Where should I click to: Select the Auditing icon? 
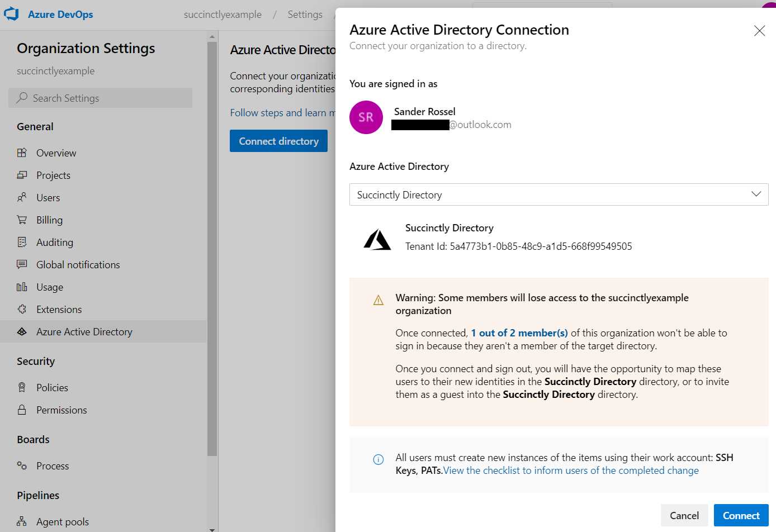tap(22, 242)
